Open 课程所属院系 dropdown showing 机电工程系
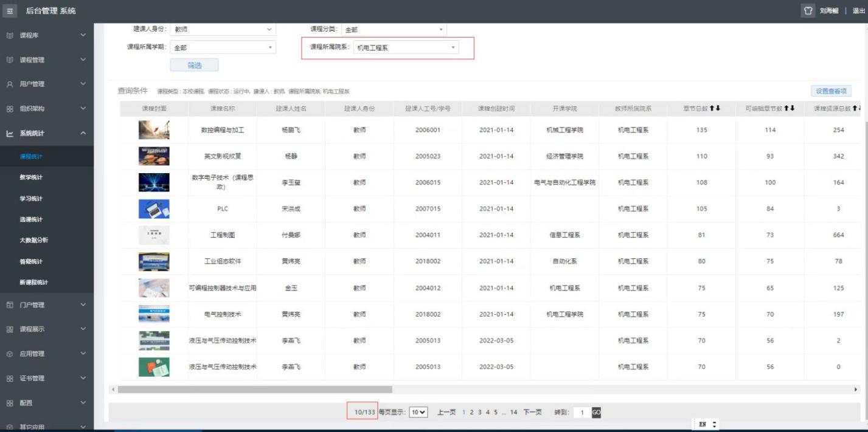 click(x=406, y=47)
